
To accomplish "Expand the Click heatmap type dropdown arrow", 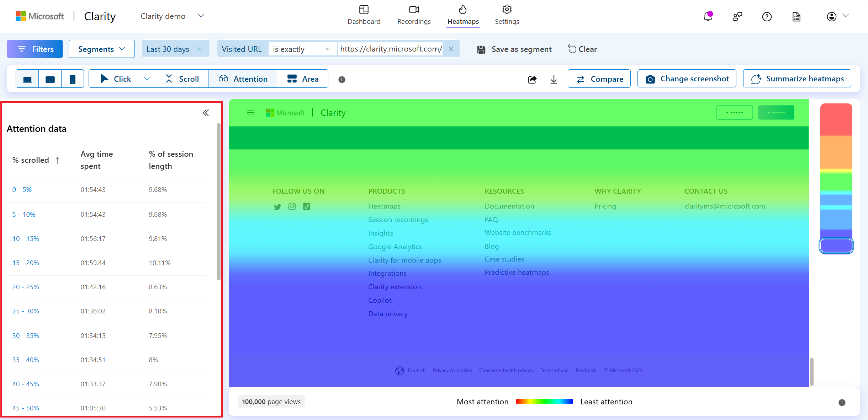I will click(x=147, y=79).
